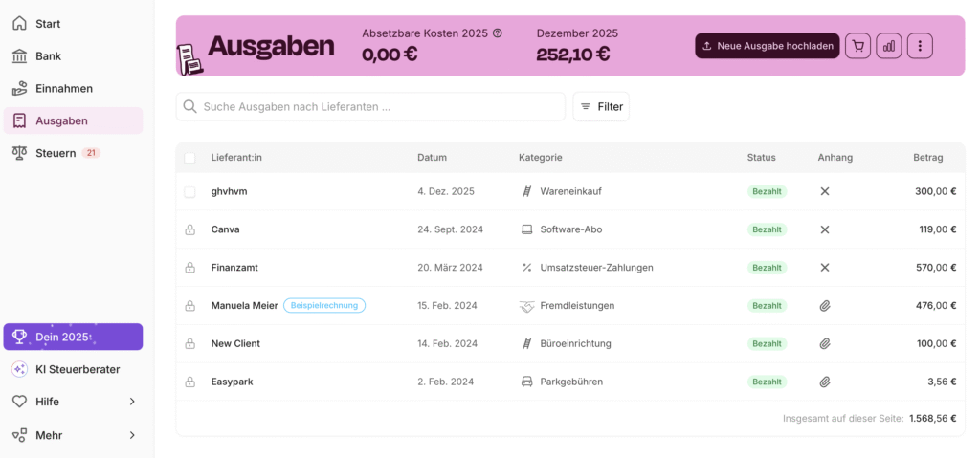Open the KI Steuerberater assistant
The height and width of the screenshot is (458, 980).
point(77,369)
